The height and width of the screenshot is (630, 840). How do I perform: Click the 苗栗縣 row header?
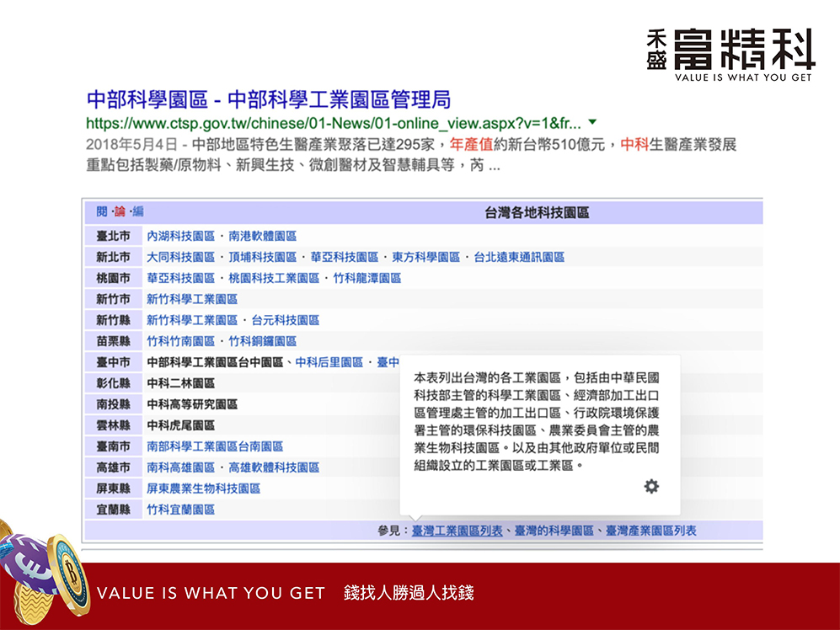click(x=113, y=341)
